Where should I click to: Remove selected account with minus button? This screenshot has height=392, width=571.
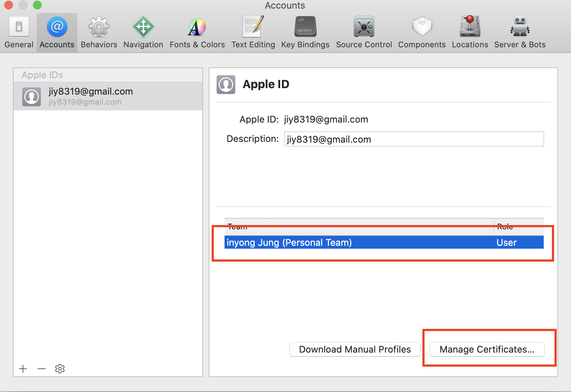[42, 369]
